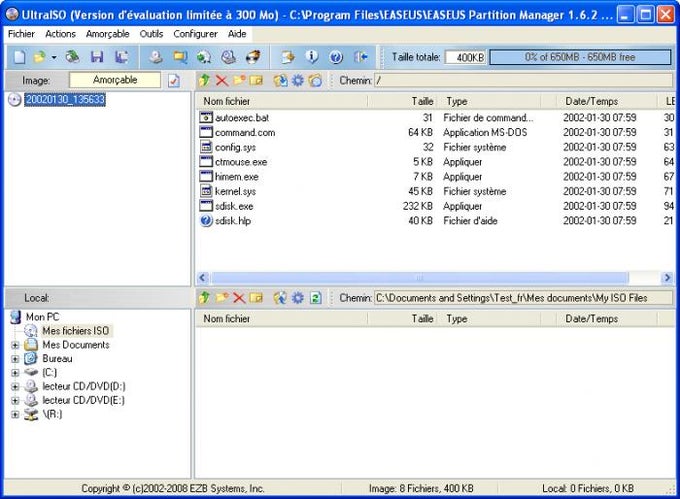Create new folder in local pane
680x499 pixels.
point(222,297)
